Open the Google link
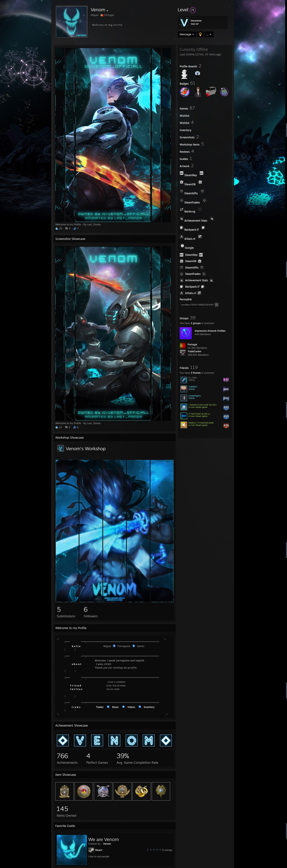The image size is (287, 868). 189,248
